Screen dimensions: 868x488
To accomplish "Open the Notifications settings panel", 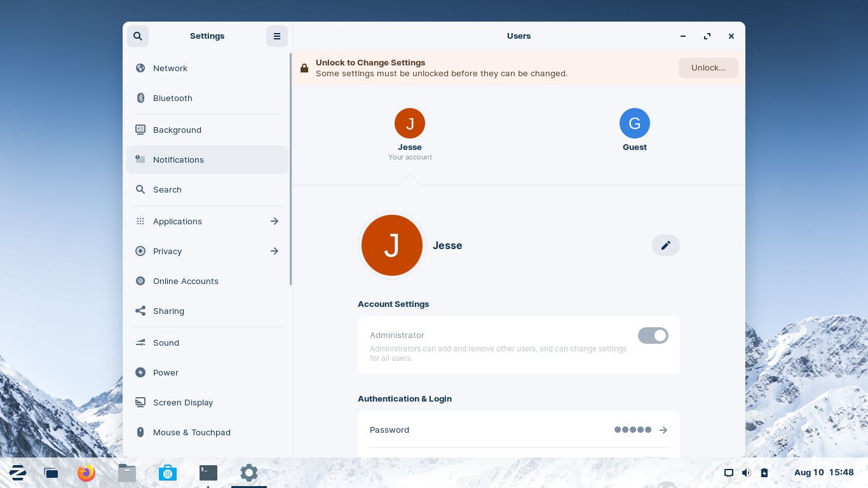I will pos(207,159).
